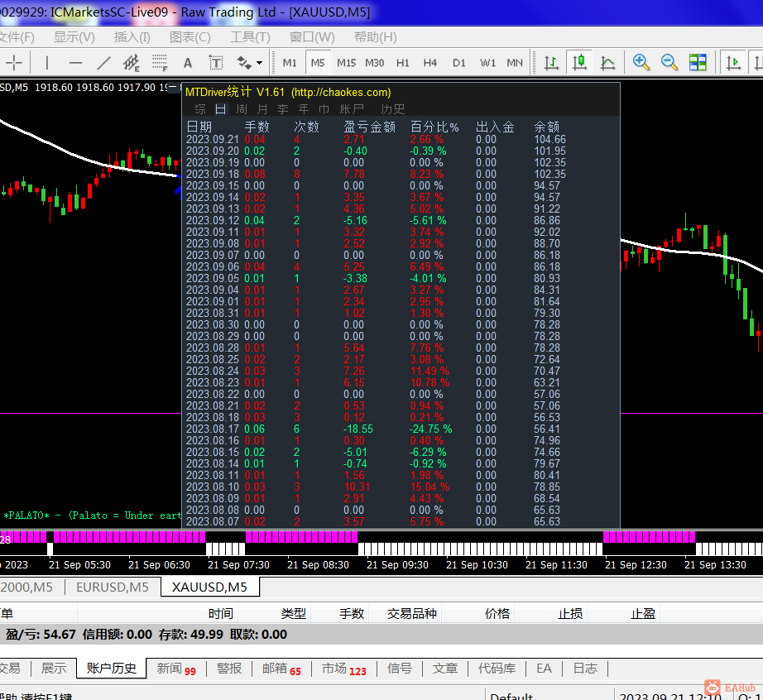The height and width of the screenshot is (700, 763).
Task: Switch chart to bar chart type
Action: (x=551, y=63)
